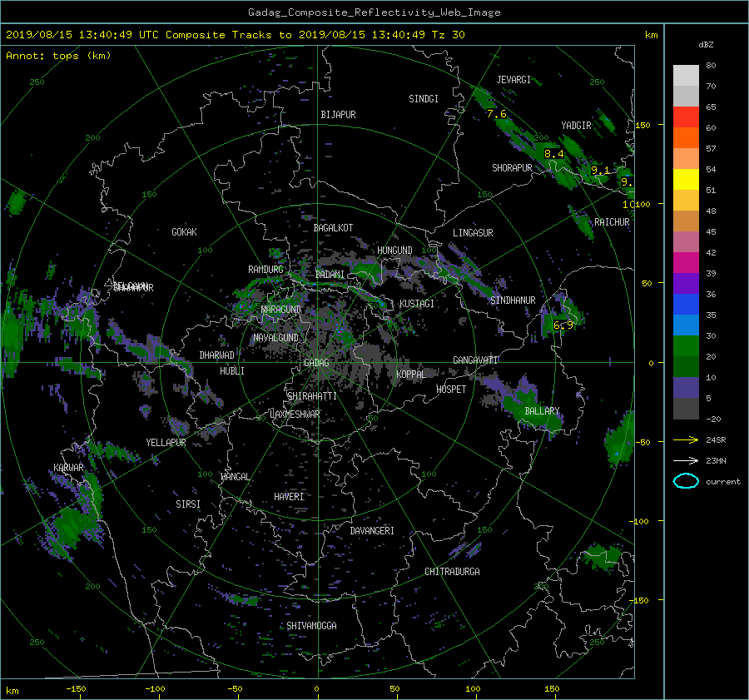Click the dBZ legend heading
The height and width of the screenshot is (700, 749).
[706, 45]
